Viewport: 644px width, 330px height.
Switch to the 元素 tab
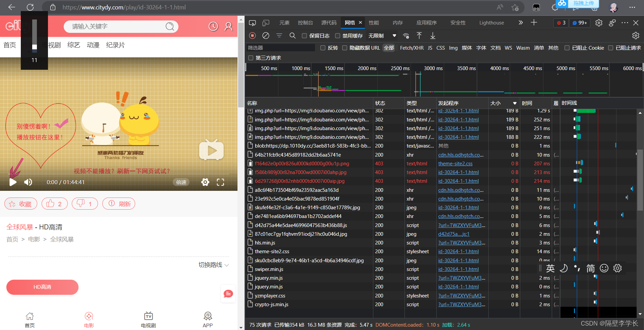tap(284, 23)
